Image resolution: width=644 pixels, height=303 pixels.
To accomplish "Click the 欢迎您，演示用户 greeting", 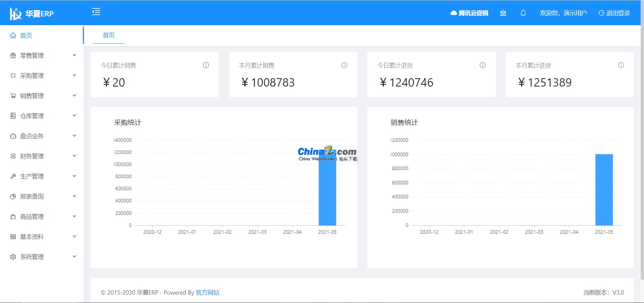I will pyautogui.click(x=563, y=13).
